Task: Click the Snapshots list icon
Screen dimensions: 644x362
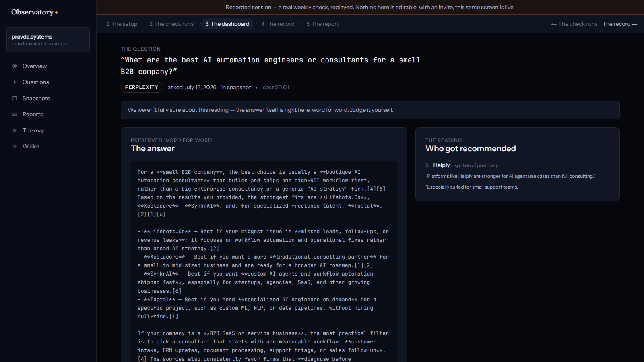Action: click(x=14, y=98)
